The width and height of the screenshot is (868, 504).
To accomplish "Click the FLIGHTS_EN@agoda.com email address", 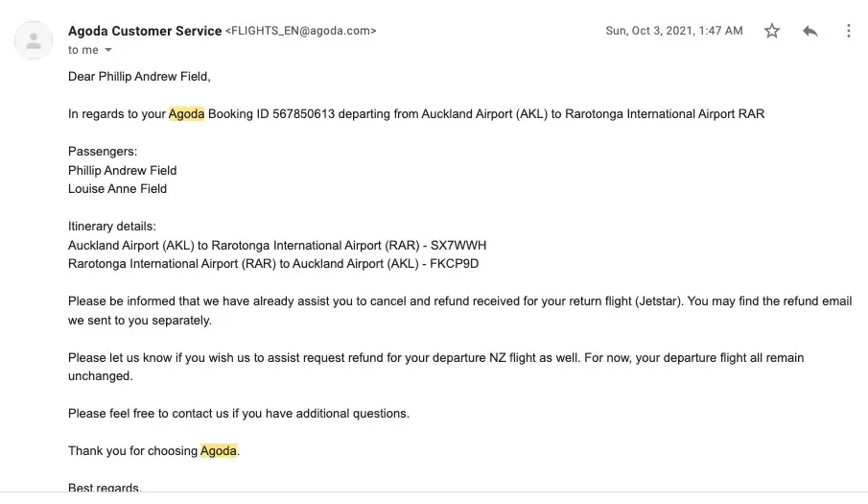I will click(x=300, y=31).
